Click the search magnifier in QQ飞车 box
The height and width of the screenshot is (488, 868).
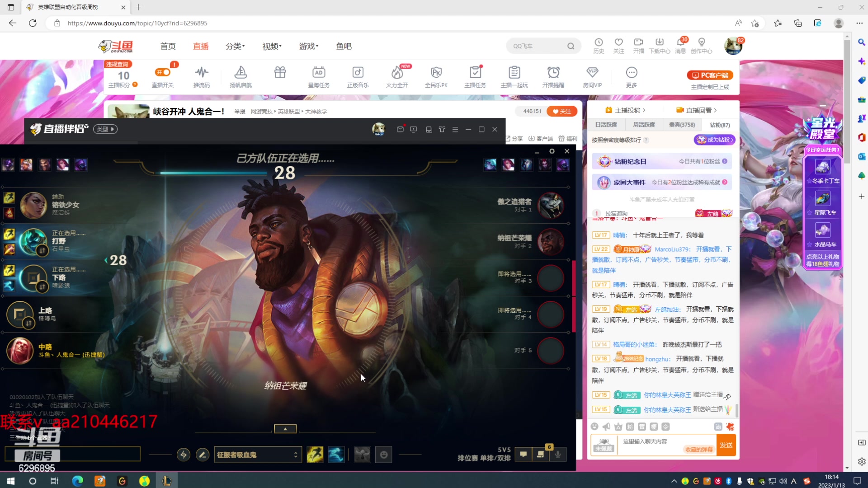[571, 46]
